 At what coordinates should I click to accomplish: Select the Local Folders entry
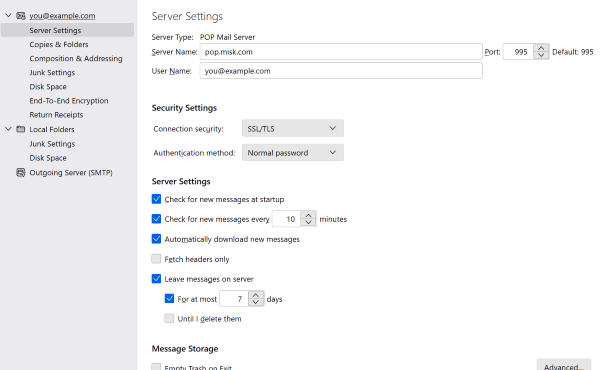(x=52, y=129)
